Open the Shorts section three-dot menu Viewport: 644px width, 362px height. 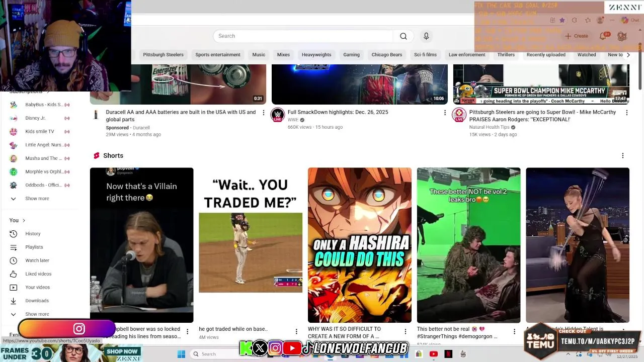[x=622, y=156]
